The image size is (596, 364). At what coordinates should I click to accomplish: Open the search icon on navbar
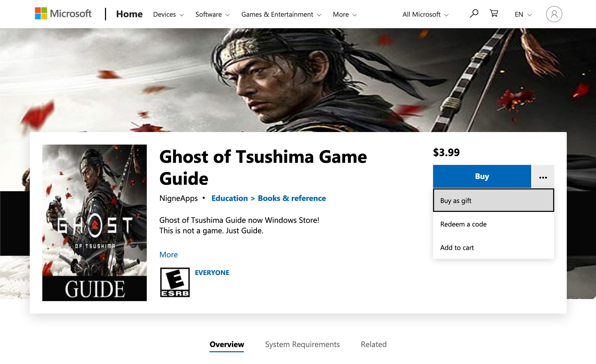pyautogui.click(x=474, y=14)
